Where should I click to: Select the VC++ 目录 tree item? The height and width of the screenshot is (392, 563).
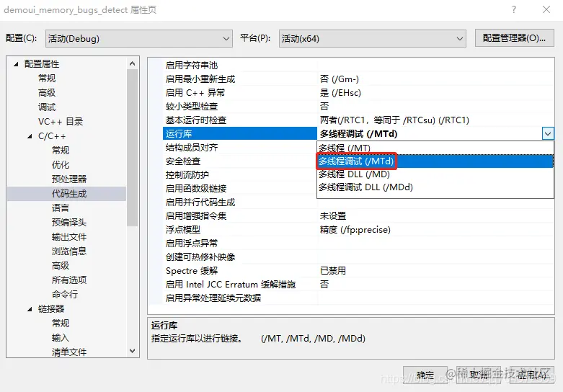[61, 122]
